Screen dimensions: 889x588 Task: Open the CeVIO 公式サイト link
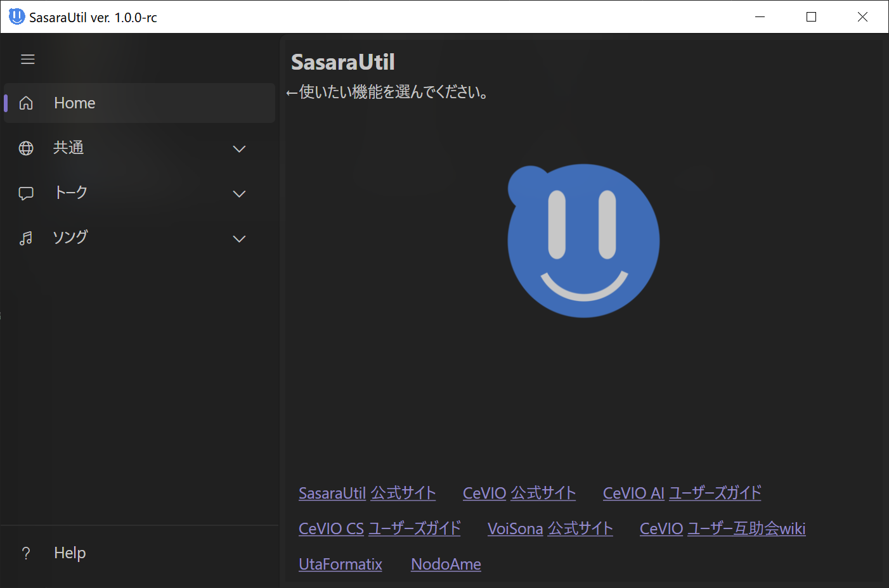pos(519,493)
